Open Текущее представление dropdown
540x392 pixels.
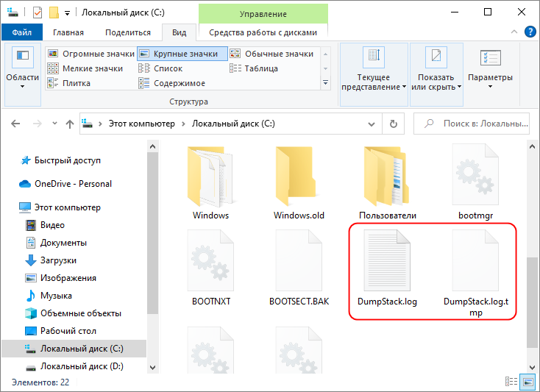pyautogui.click(x=374, y=74)
